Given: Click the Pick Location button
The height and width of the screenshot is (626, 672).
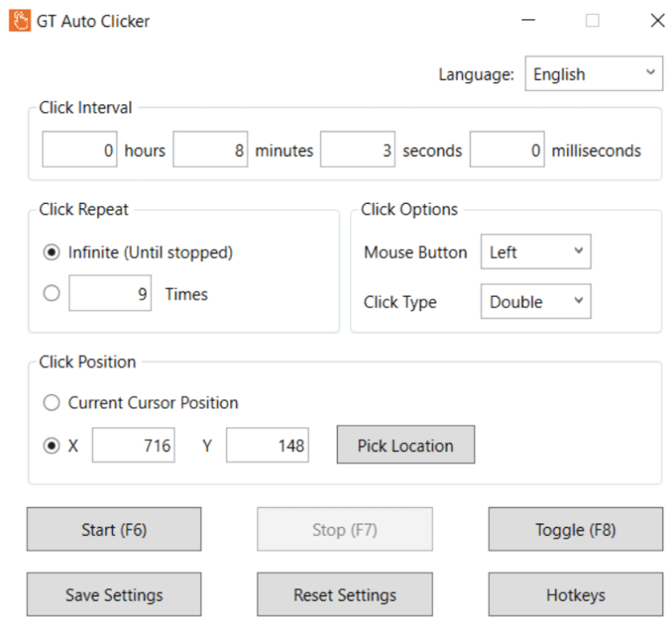Looking at the screenshot, I should (x=405, y=446).
